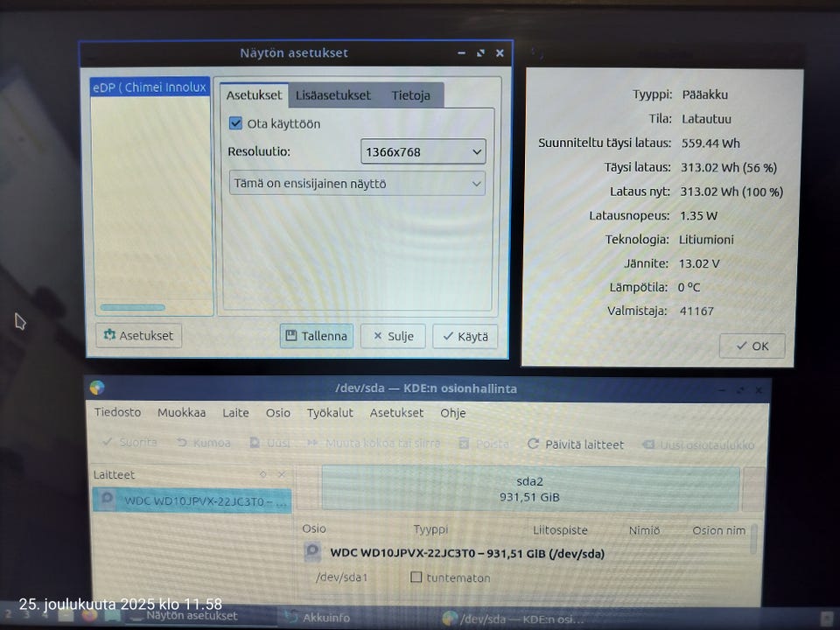This screenshot has width=840, height=630.
Task: Open the Muokkaa menu
Action: tap(182, 412)
